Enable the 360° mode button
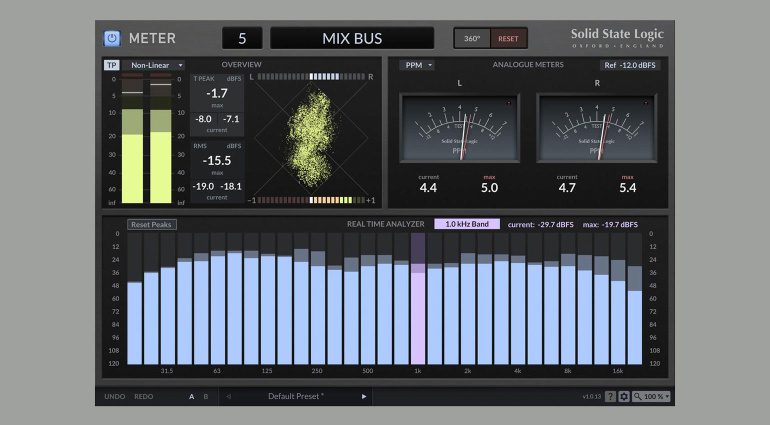The image size is (770, 425). [x=472, y=39]
